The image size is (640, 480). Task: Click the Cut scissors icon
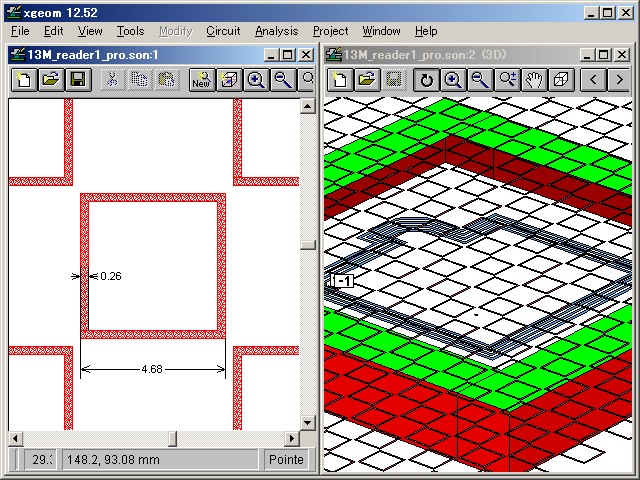(x=112, y=79)
